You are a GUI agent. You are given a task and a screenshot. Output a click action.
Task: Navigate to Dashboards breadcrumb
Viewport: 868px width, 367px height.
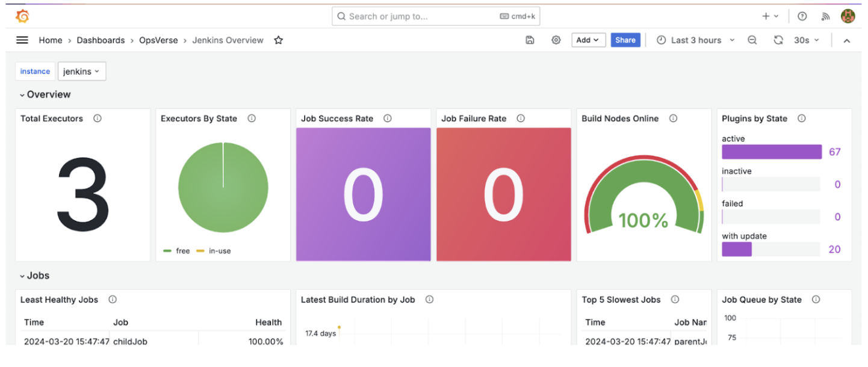[101, 40]
